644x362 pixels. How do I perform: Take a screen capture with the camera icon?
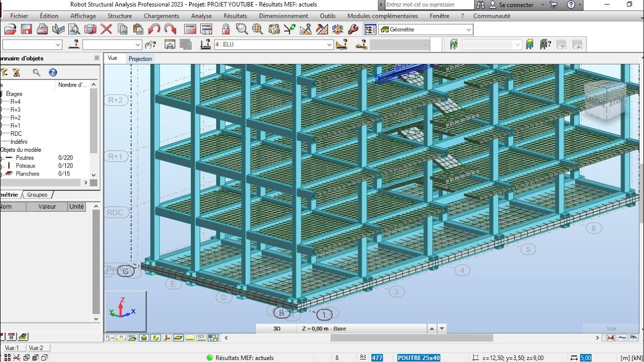tap(90, 29)
